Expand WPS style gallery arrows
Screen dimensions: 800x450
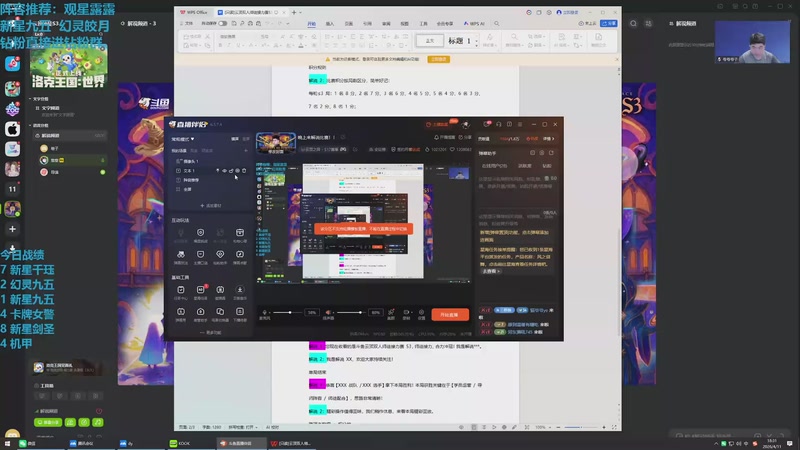477,41
